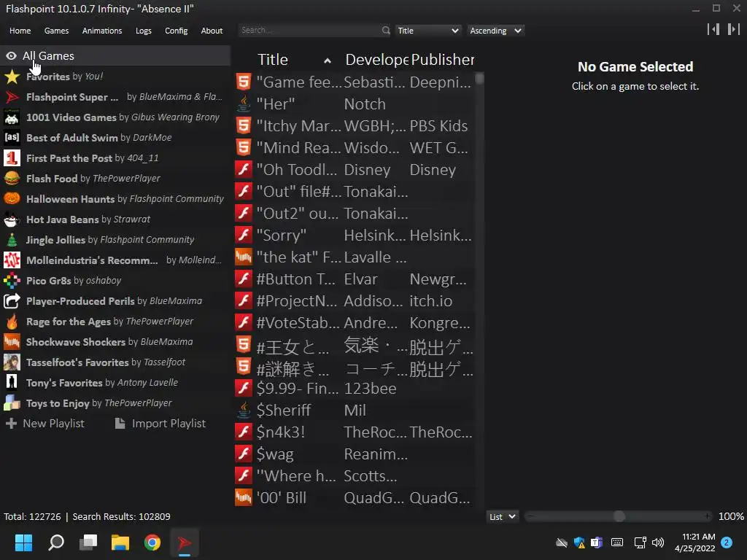Click the taskbar volume speaker icon
Screen dimensions: 747x560
[x=658, y=542]
